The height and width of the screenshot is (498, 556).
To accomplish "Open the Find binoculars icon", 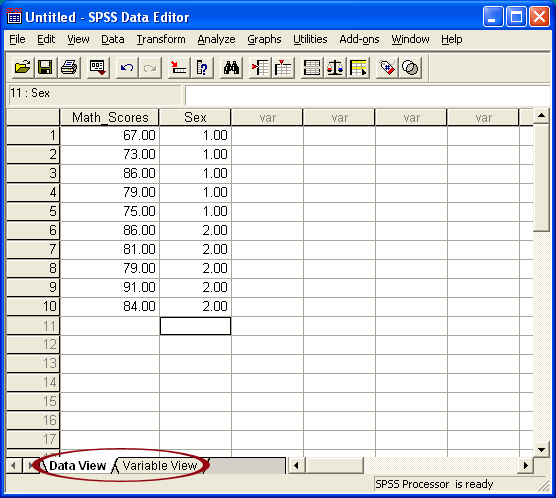I will tap(231, 67).
